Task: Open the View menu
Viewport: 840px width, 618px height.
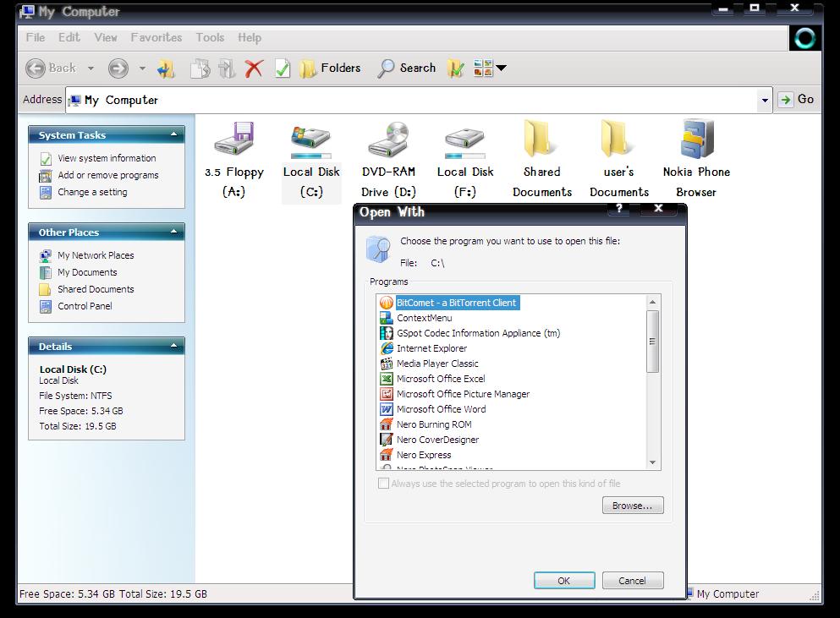Action: [x=106, y=37]
